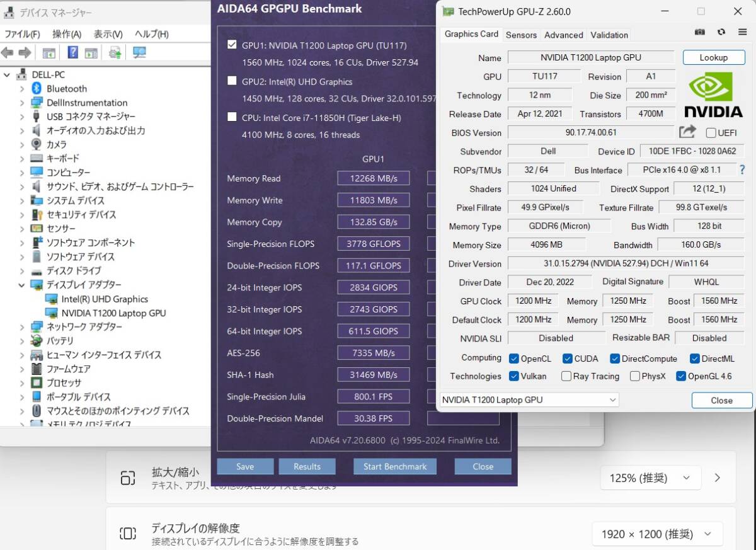Image resolution: width=756 pixels, height=550 pixels.
Task: Click the display resolution settings icon
Action: (128, 534)
